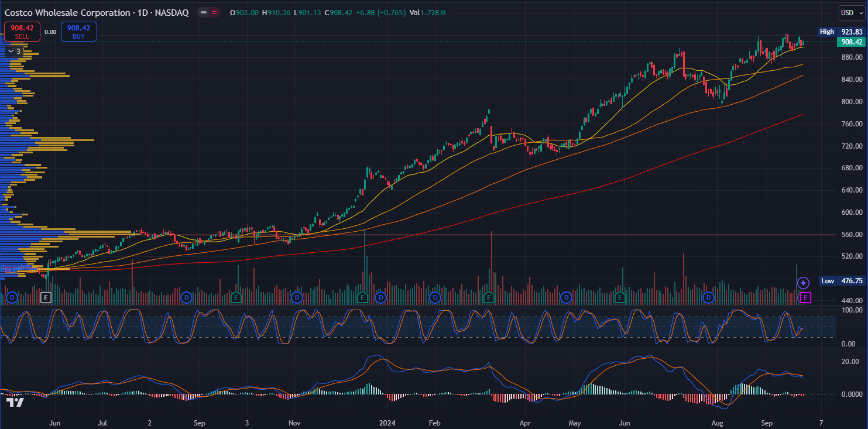Image resolution: width=868 pixels, height=429 pixels.
Task: Click the D dividend marker above Feb label
Action: (x=435, y=298)
